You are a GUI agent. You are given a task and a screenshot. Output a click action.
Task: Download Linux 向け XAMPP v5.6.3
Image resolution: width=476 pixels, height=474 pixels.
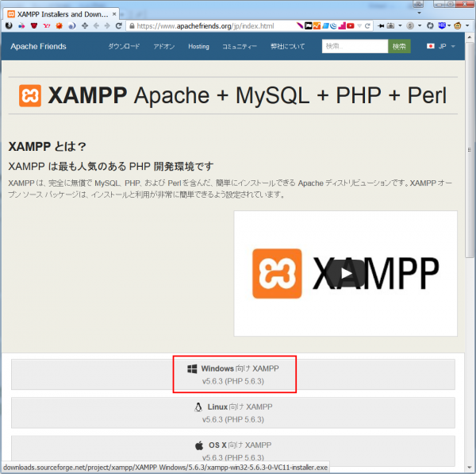point(233,413)
